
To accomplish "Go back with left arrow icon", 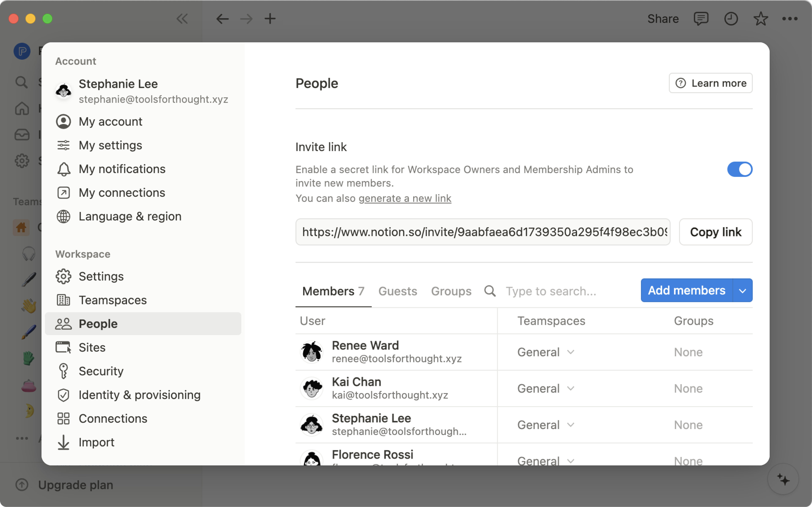I will coord(222,19).
